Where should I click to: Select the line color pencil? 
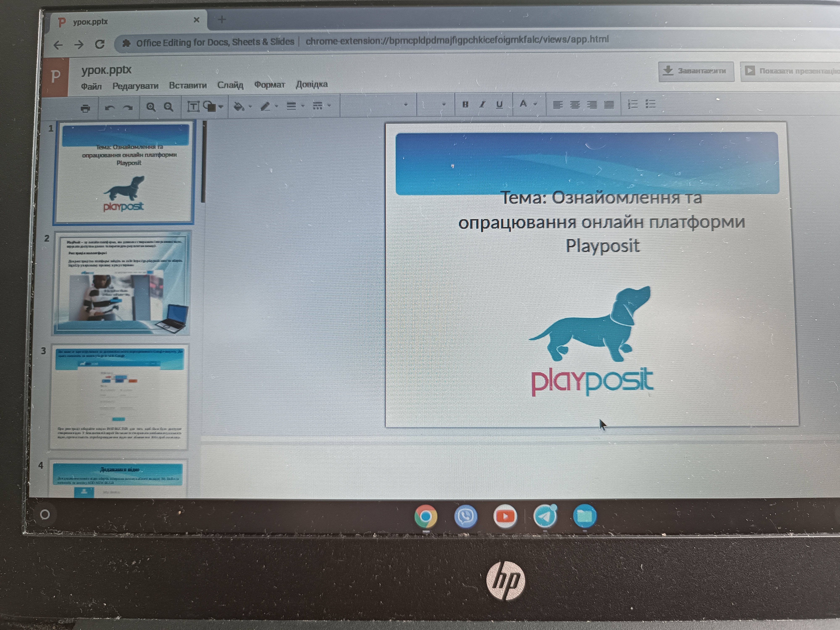(x=265, y=106)
